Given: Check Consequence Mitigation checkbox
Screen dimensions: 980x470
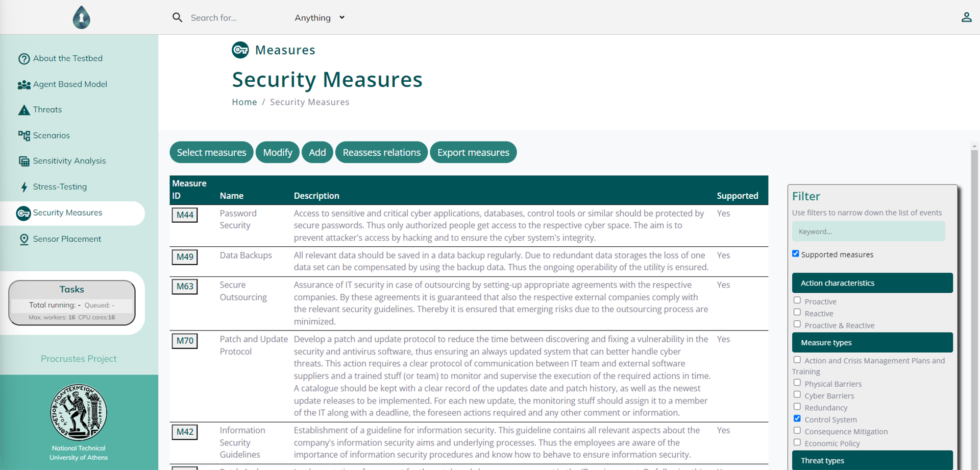Looking at the screenshot, I should click(x=797, y=431).
